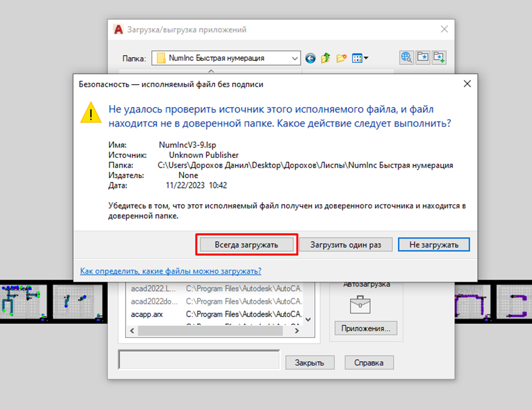532x410 pixels.
Task: Click the Unknown Publisher text
Action: point(204,155)
